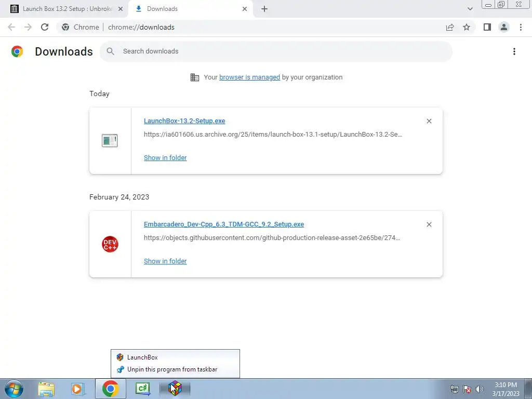Screen dimensions: 532x399
Task: Choose Unpin this program from taskbar
Action: click(x=175, y=369)
